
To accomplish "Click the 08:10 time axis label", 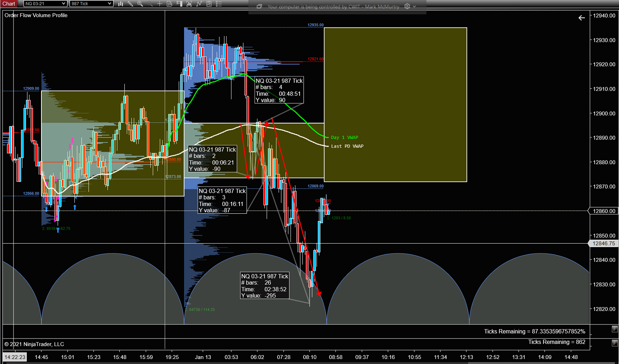I will tap(310, 357).
